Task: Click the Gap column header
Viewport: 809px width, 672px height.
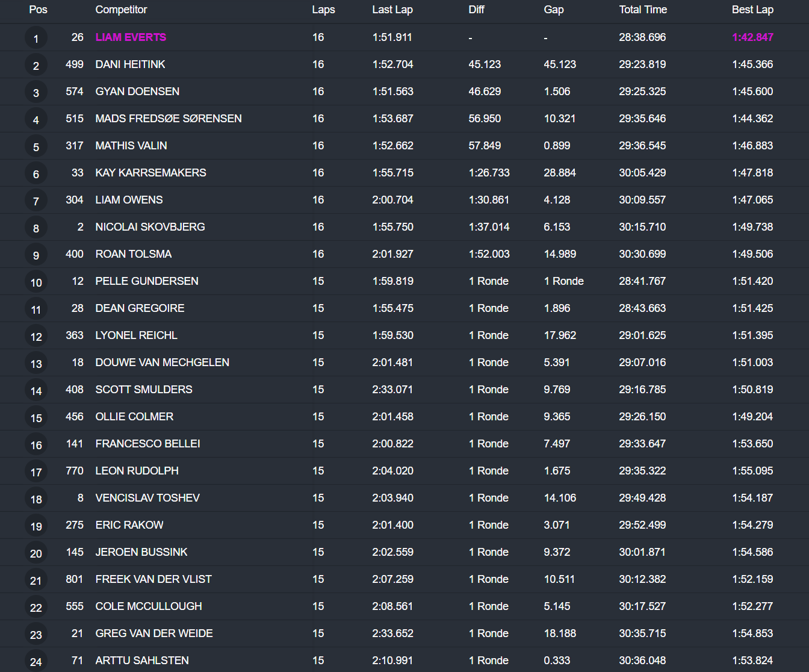Action: tap(553, 10)
